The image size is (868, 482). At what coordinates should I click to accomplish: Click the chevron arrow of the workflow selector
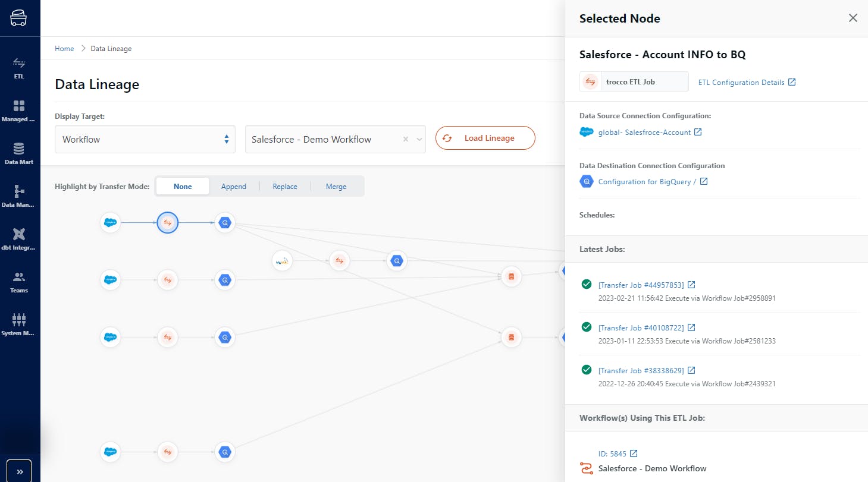419,139
